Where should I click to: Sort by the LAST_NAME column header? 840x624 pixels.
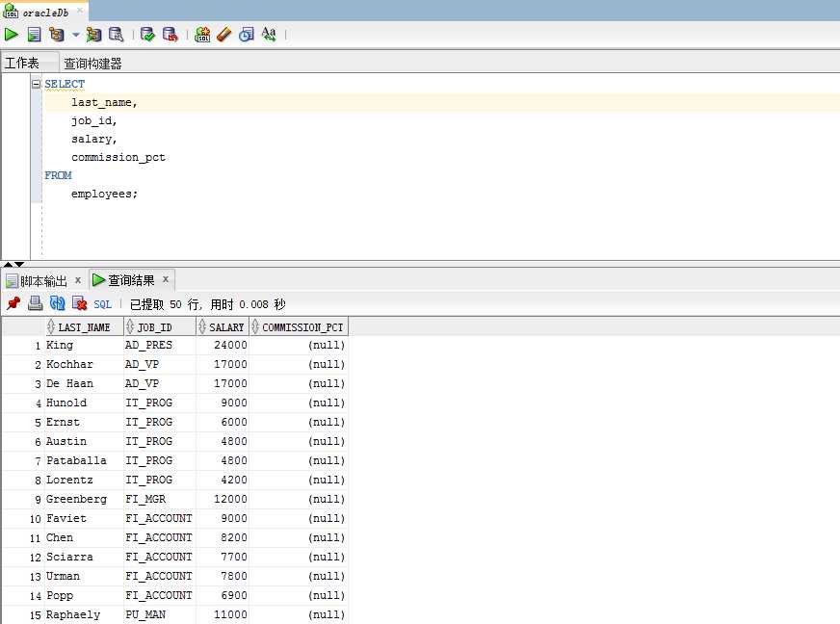click(x=84, y=326)
